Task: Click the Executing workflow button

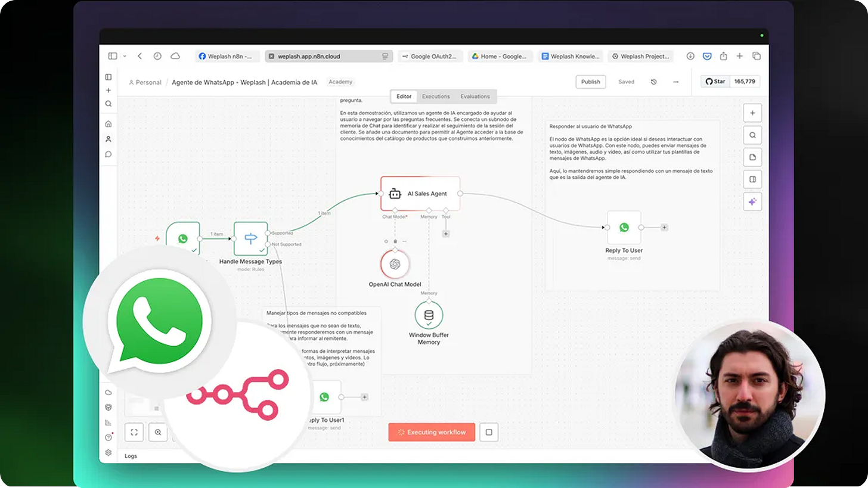Action: coord(432,433)
